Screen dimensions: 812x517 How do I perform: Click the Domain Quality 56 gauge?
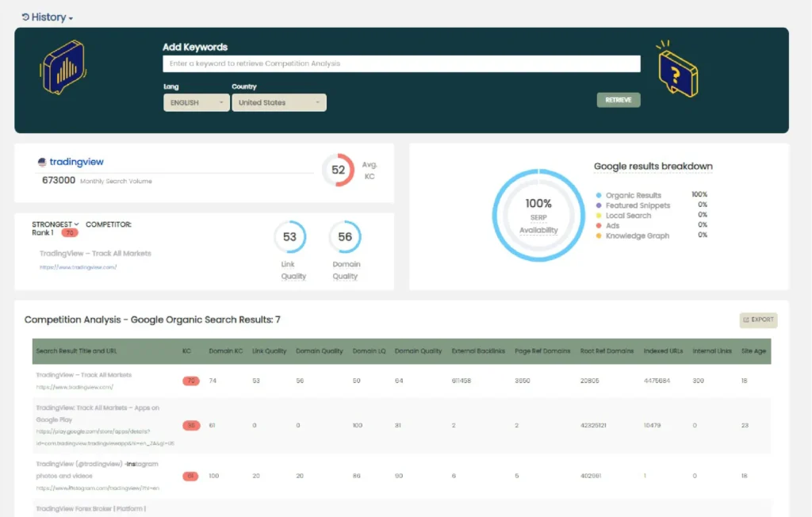[x=345, y=237]
